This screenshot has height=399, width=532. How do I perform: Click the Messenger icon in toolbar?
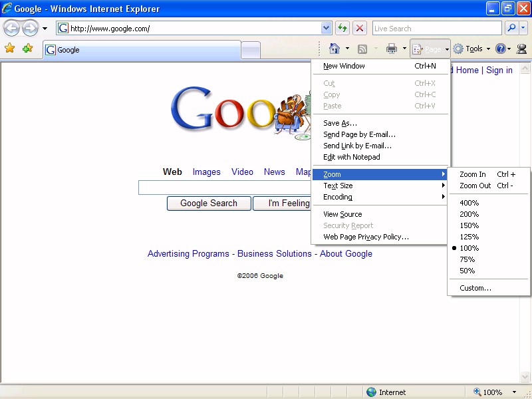coord(521,49)
